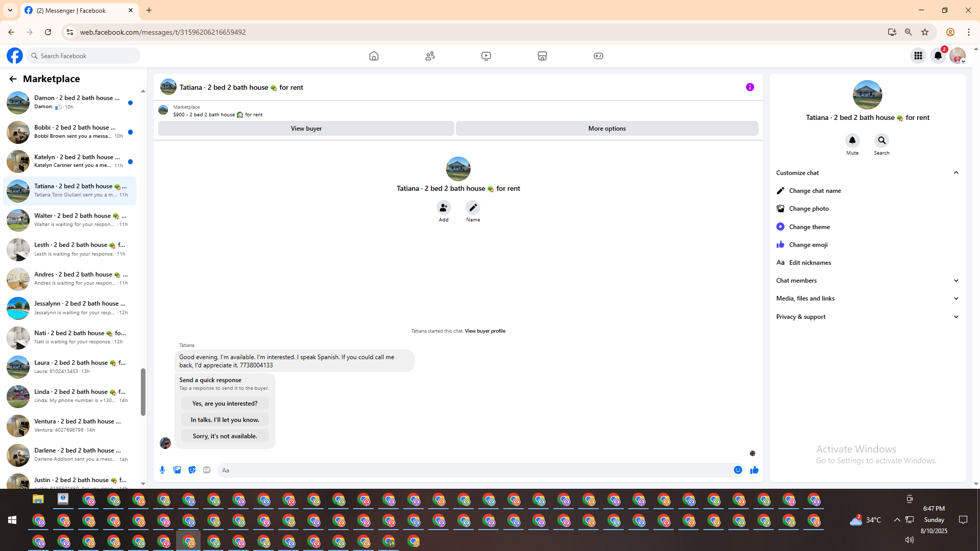980x551 pixels.
Task: Expand the Chat members section
Action: (956, 281)
